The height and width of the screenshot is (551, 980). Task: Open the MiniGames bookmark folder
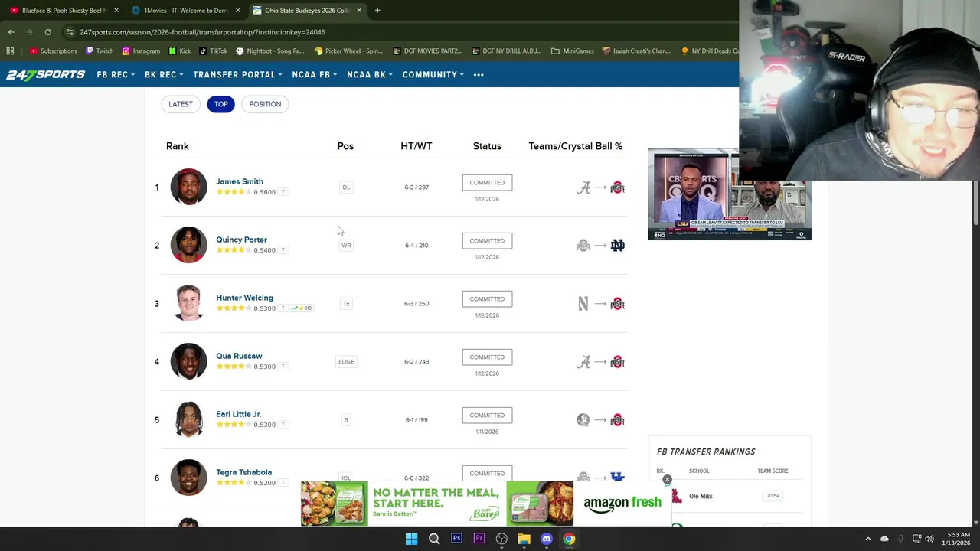(x=572, y=51)
